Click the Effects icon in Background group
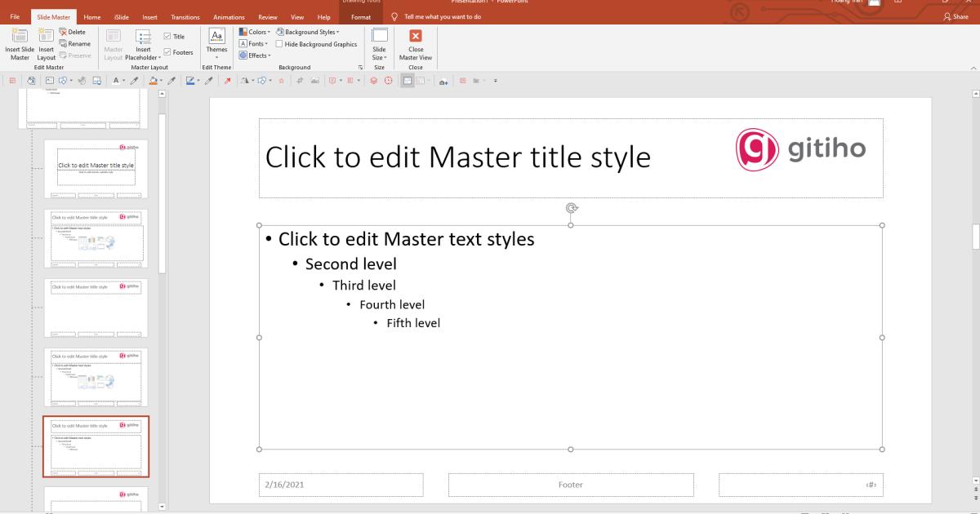The height and width of the screenshot is (514, 980). 254,55
